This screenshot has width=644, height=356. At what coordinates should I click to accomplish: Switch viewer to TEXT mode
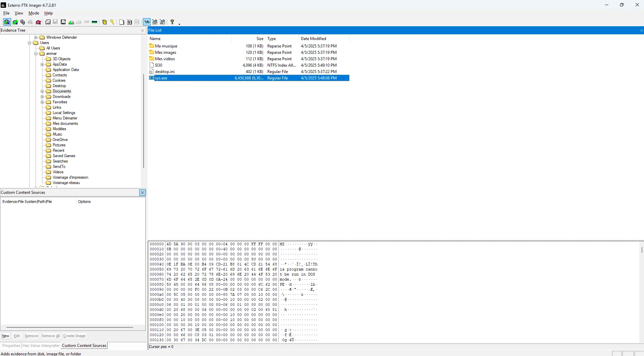pyautogui.click(x=155, y=22)
